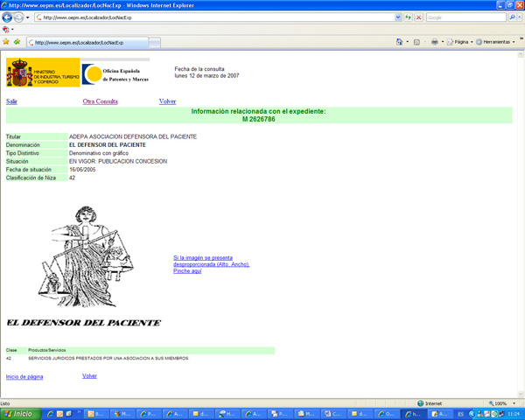Click inside the Google search box
This screenshot has height=420, width=525.
(x=464, y=17)
